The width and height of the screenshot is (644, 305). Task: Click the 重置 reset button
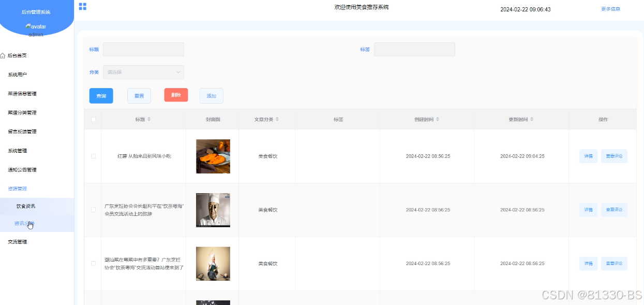pyautogui.click(x=139, y=96)
